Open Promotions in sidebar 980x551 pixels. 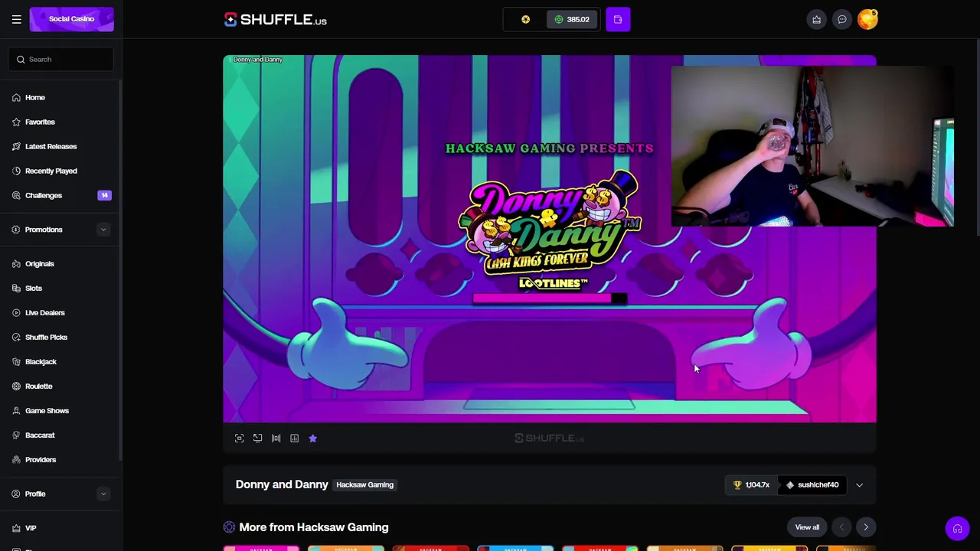click(44, 230)
